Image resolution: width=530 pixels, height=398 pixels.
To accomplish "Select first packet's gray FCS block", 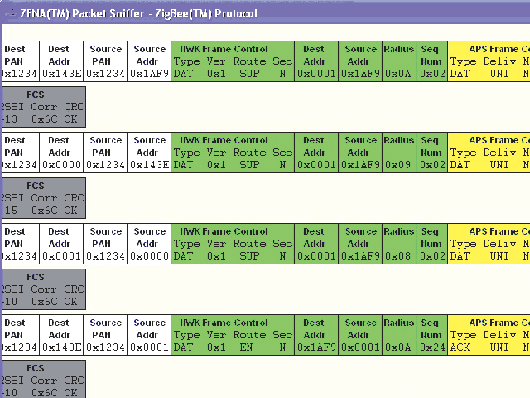I will tap(43, 107).
